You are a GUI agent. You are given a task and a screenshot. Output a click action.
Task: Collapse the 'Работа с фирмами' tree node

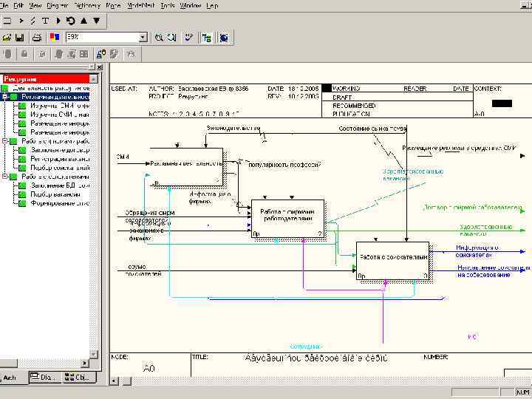(x=4, y=140)
